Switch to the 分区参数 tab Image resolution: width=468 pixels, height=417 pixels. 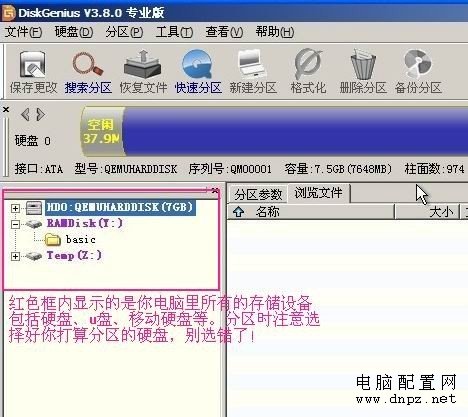tap(258, 194)
